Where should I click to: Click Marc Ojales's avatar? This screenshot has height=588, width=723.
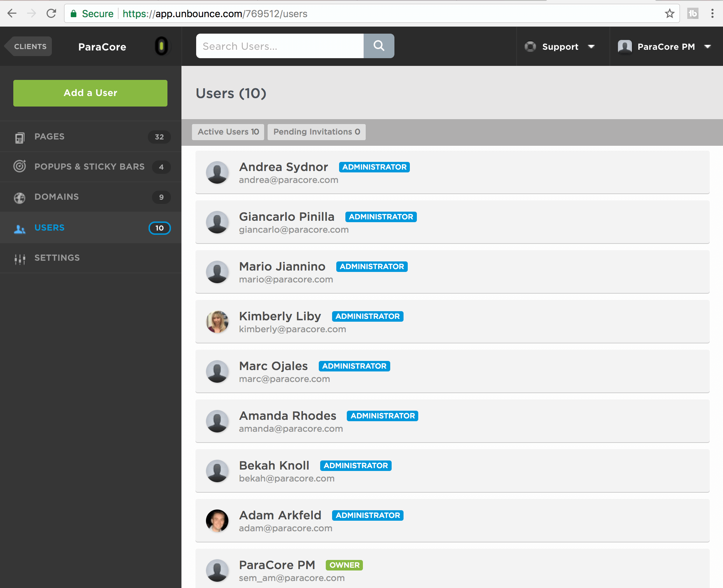click(x=217, y=371)
